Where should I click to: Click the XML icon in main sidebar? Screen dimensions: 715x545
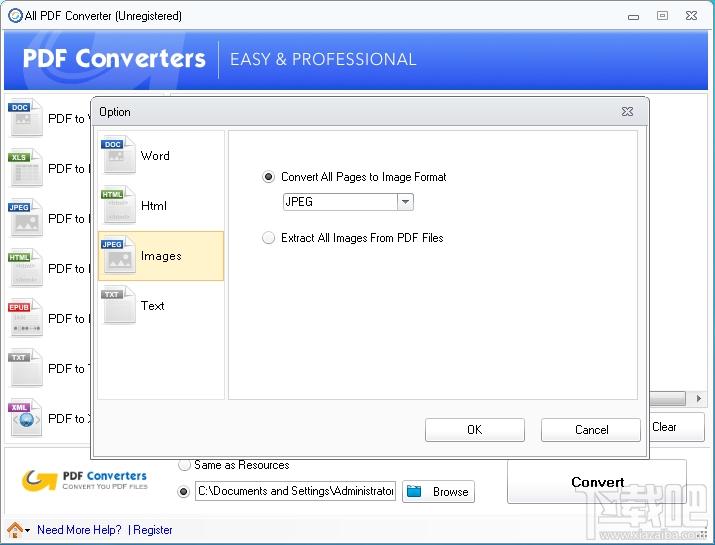point(26,417)
